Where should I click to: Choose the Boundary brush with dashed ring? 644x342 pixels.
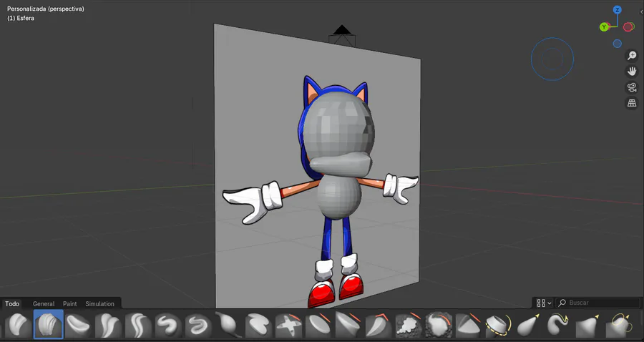pyautogui.click(x=499, y=324)
